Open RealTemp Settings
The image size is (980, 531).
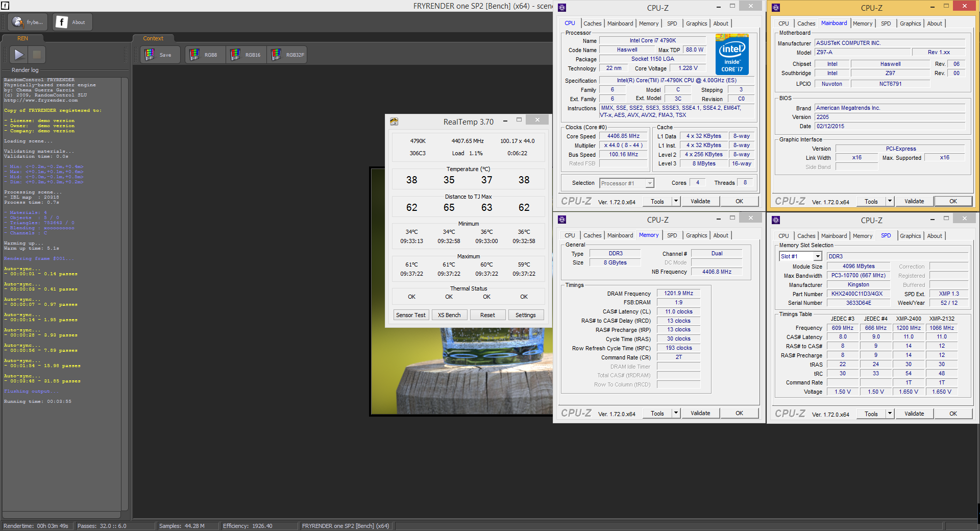click(526, 315)
